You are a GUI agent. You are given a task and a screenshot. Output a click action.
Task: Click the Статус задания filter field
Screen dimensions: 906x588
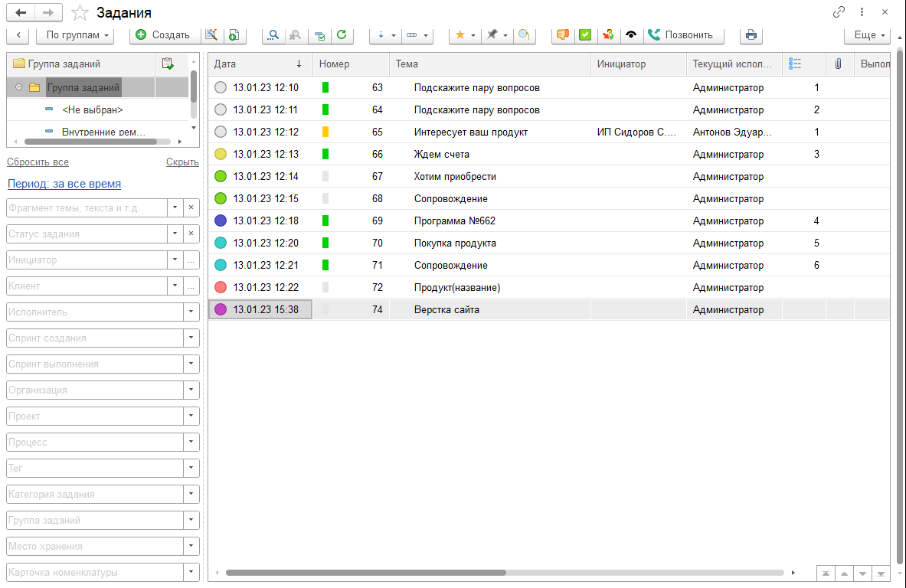(x=84, y=234)
